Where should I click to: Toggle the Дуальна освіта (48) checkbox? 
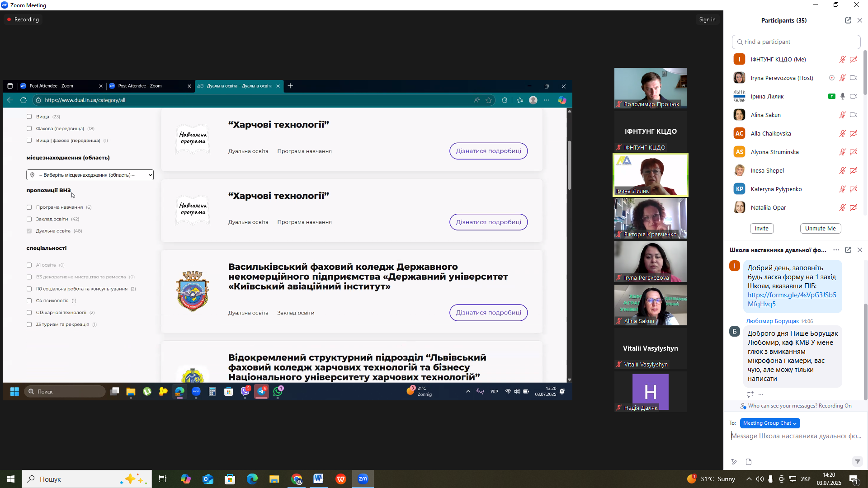29,231
